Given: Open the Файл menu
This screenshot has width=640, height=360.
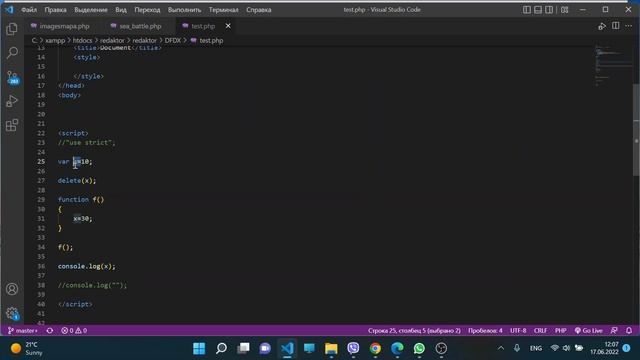Looking at the screenshot, I should coord(29,9).
